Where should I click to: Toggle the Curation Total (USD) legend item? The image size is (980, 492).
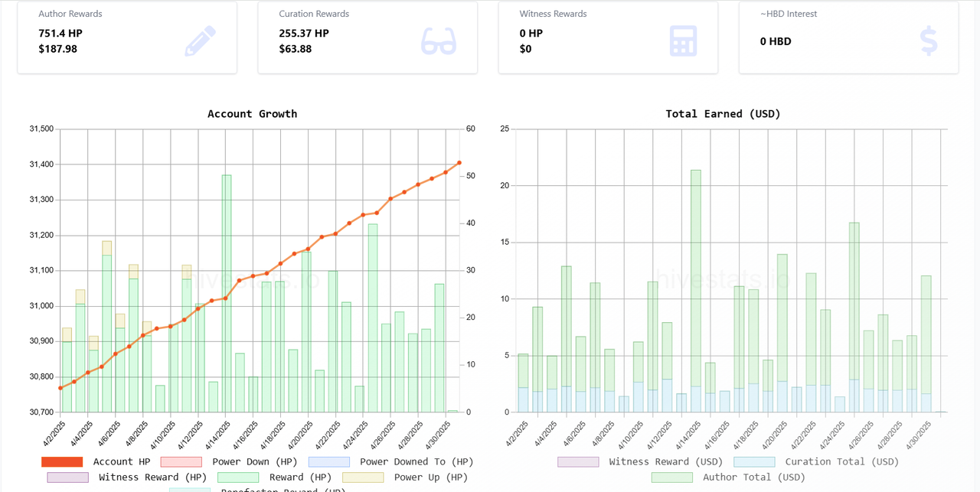pyautogui.click(x=816, y=462)
